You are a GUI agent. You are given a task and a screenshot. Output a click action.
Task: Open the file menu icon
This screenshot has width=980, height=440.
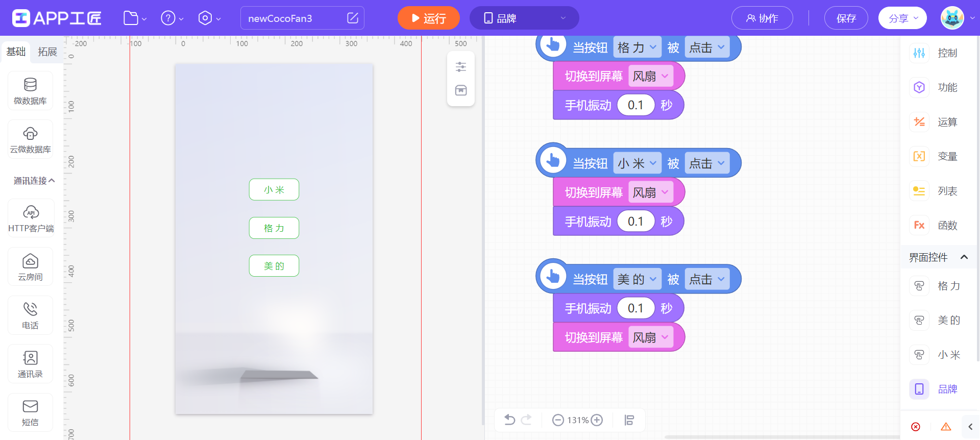tap(135, 18)
